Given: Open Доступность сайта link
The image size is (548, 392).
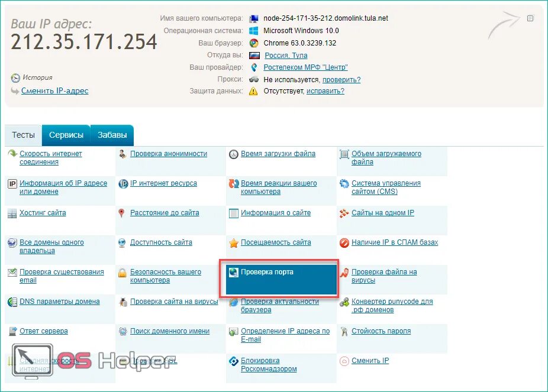Looking at the screenshot, I should coord(161,242).
